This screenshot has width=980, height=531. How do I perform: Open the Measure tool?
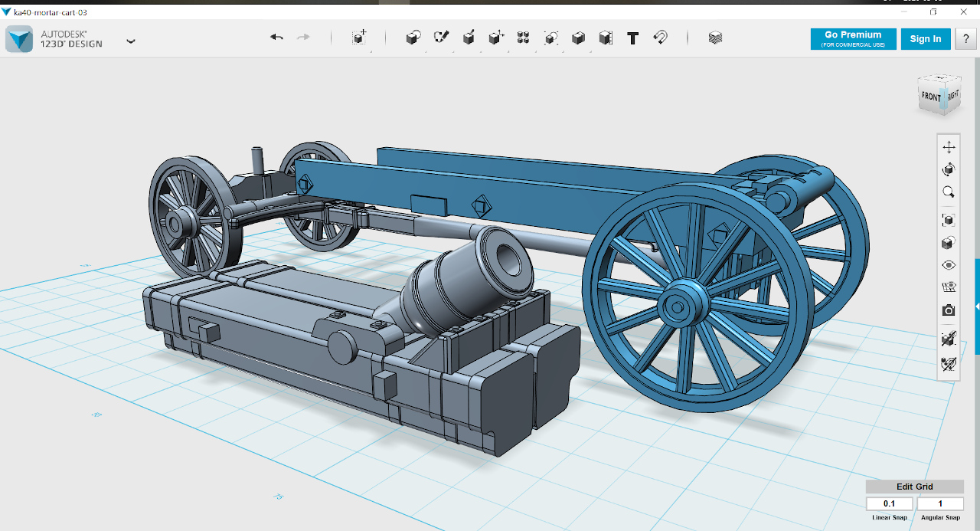pos(606,38)
